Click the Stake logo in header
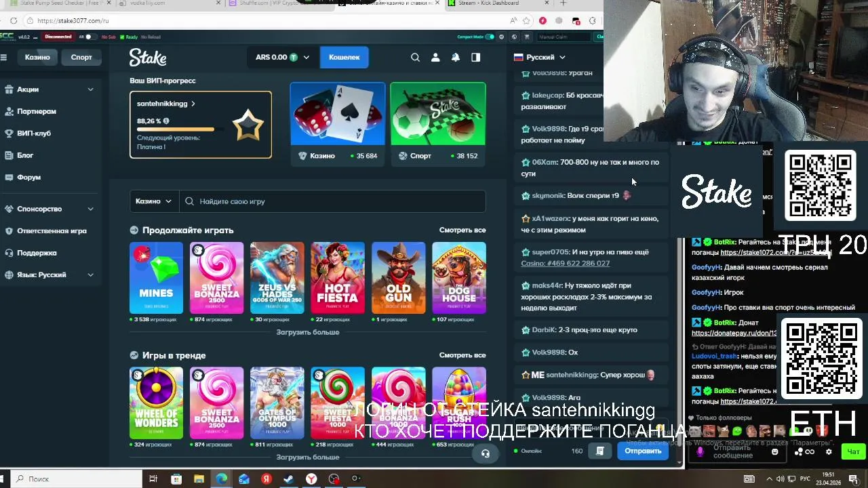Image resolution: width=868 pixels, height=488 pixels. (148, 58)
